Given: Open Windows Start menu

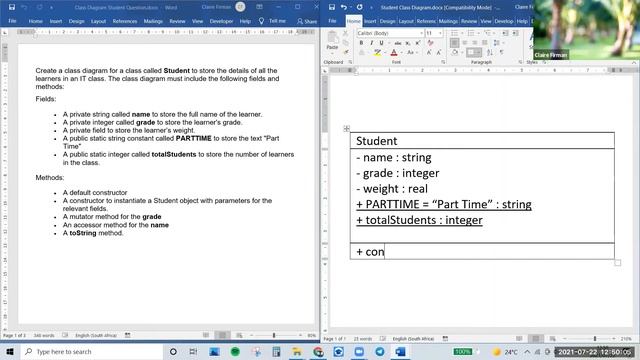Looking at the screenshot, I should coord(10,351).
